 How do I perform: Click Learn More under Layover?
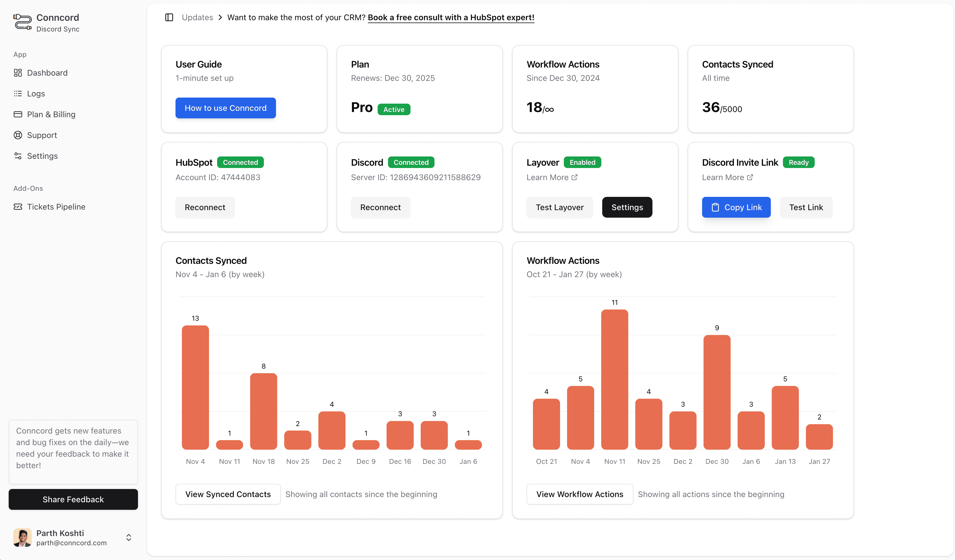[x=552, y=177]
